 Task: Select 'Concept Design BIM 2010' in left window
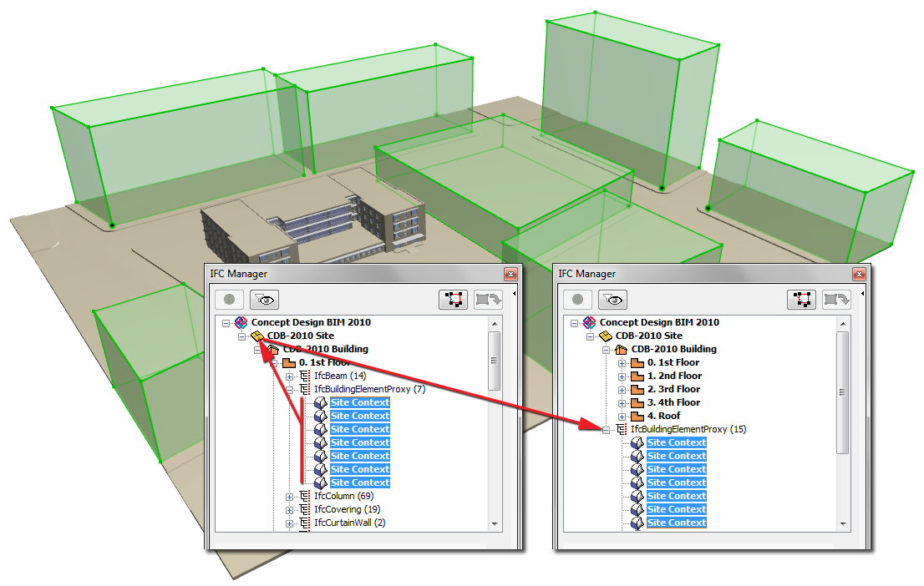[311, 322]
